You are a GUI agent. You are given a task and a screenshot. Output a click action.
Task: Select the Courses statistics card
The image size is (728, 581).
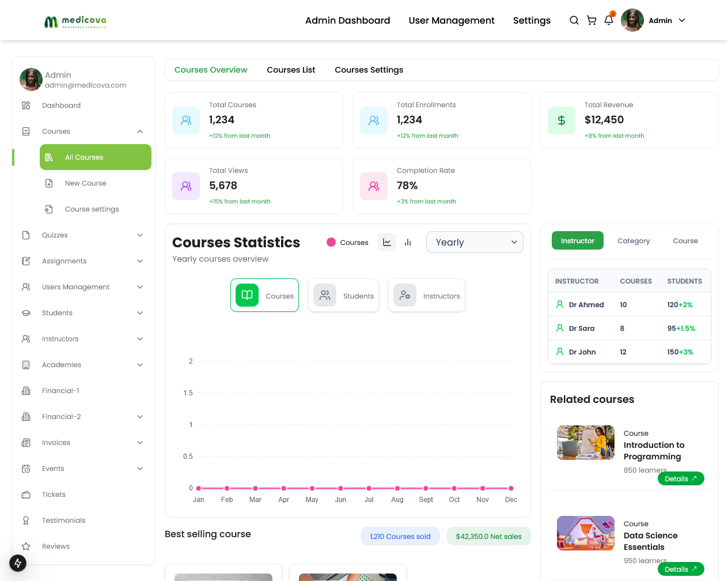point(264,295)
